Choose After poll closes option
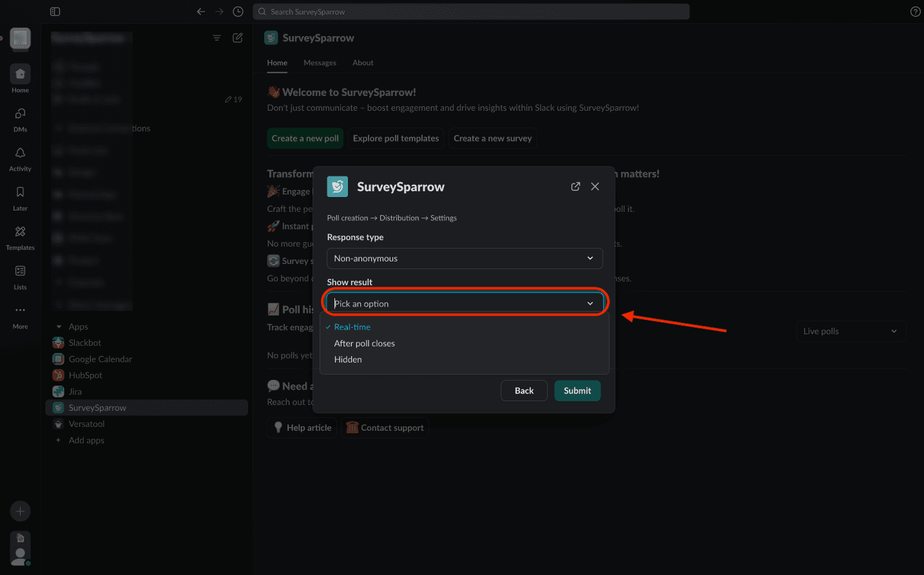Image resolution: width=924 pixels, height=575 pixels. point(365,343)
